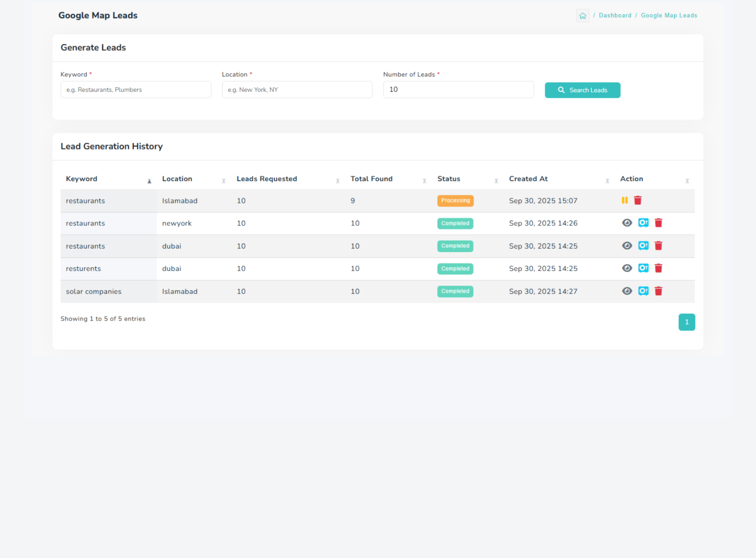The height and width of the screenshot is (558, 756).
Task: Focus the Number of Leads field
Action: tap(458, 90)
